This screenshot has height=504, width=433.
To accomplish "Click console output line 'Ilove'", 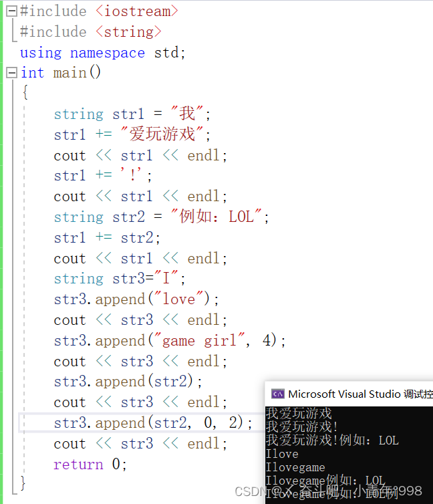I will pos(282,454).
